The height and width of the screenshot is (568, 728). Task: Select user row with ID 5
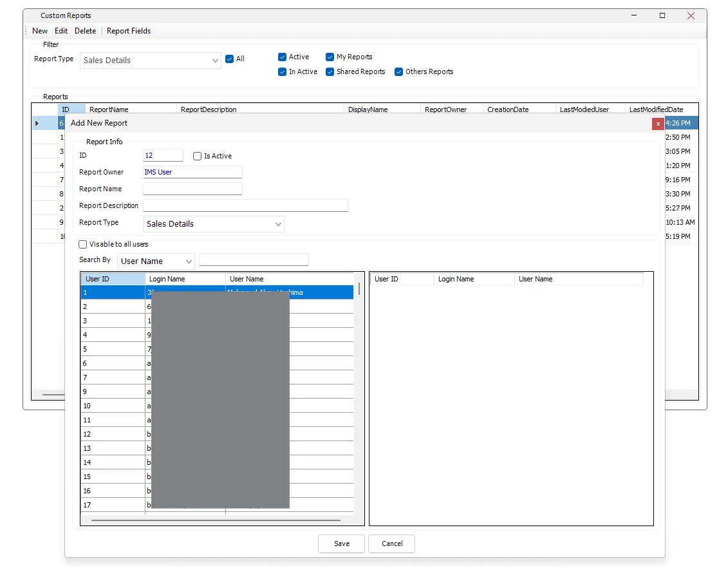point(218,349)
